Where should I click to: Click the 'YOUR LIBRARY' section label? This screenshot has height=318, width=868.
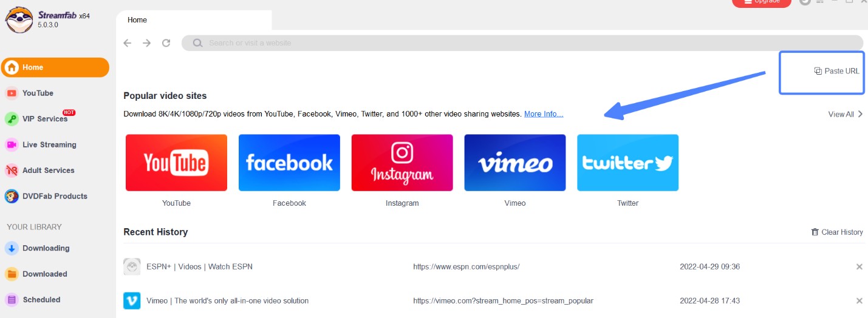click(34, 227)
